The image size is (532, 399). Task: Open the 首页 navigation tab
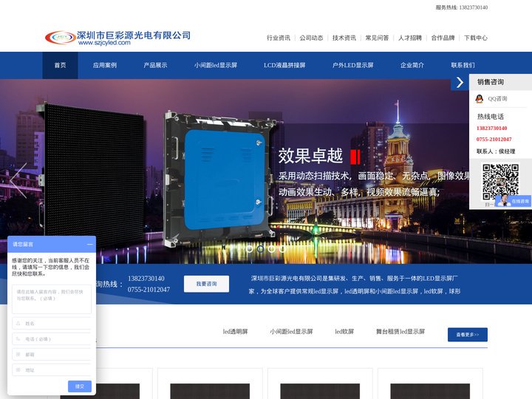60,65
